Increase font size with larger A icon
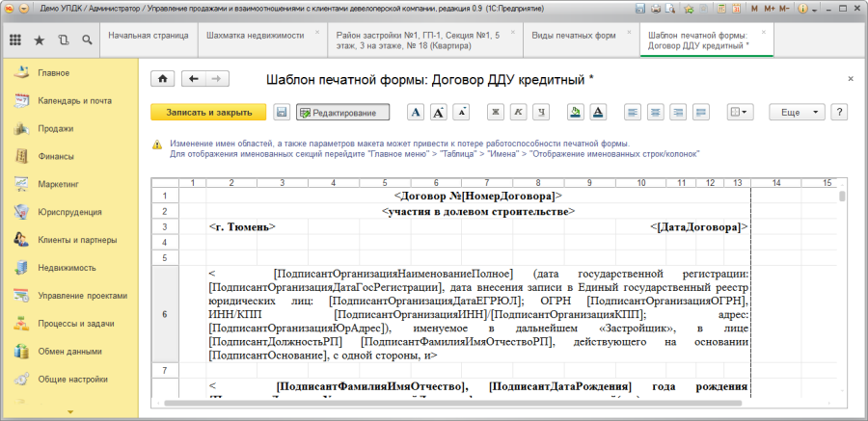 point(439,113)
